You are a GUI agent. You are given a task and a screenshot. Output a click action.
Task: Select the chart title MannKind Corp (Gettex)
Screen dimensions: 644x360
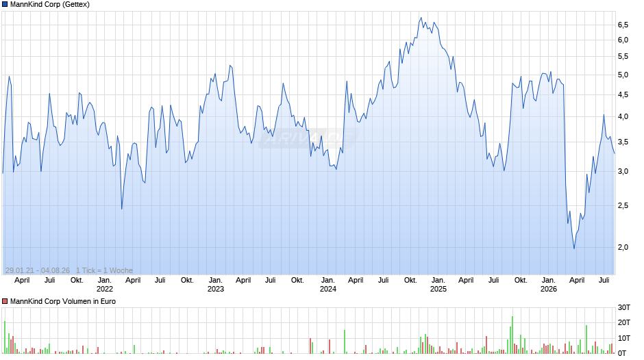point(50,5)
